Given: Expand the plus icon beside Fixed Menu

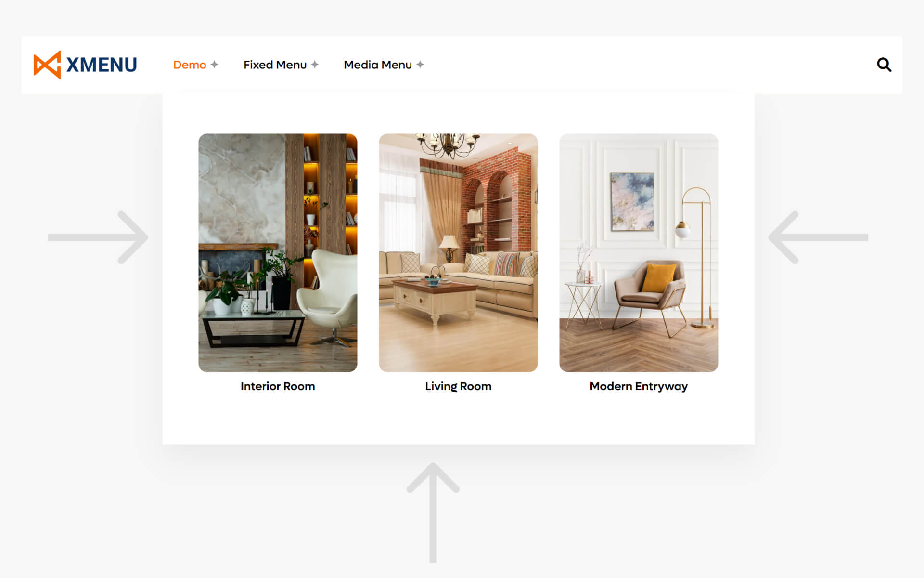Looking at the screenshot, I should click(x=315, y=64).
